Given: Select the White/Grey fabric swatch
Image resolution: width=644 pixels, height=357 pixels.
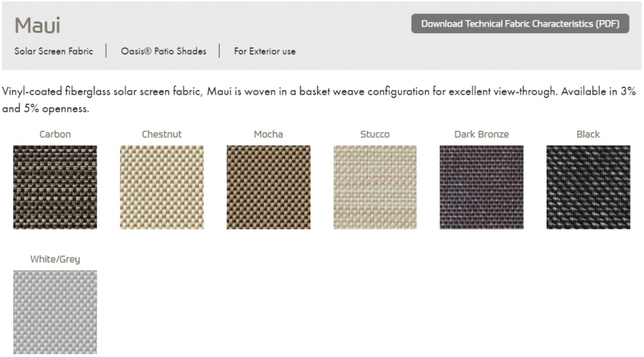Looking at the screenshot, I should (x=55, y=312).
